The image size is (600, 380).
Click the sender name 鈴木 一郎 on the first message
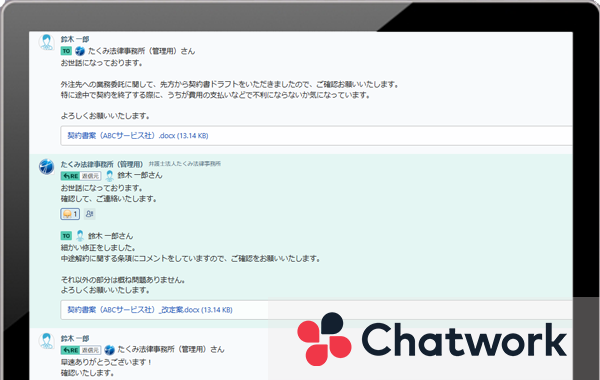click(75, 39)
